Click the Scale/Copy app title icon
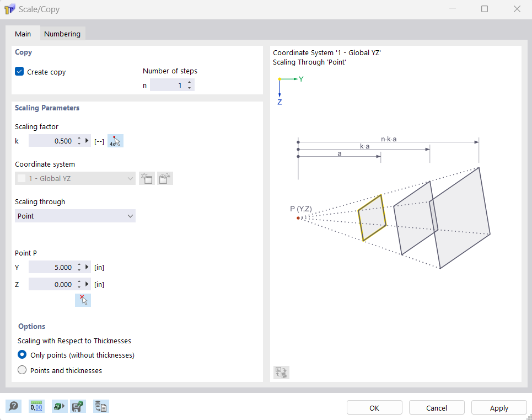 pyautogui.click(x=9, y=9)
